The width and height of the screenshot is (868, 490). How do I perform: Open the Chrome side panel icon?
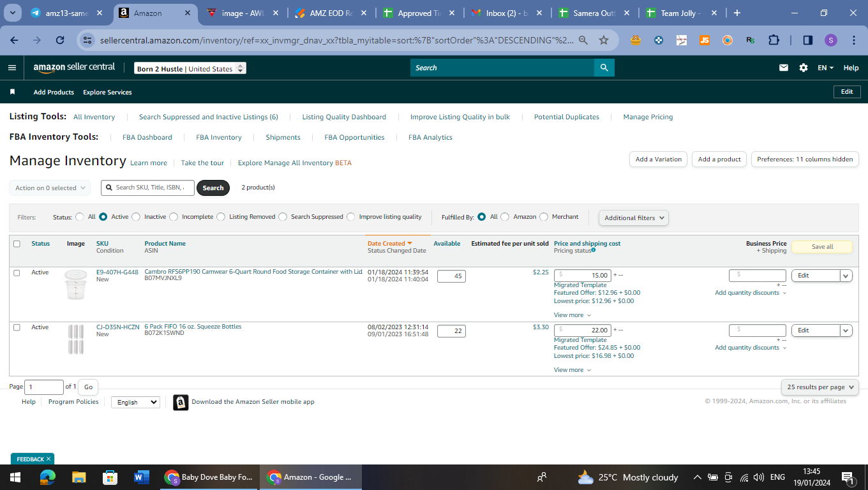click(807, 40)
